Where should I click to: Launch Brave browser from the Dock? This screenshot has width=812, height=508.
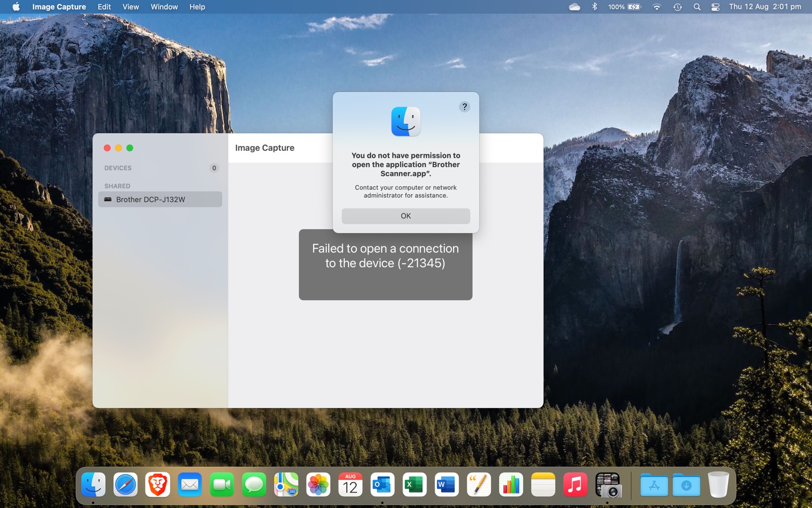pyautogui.click(x=157, y=485)
